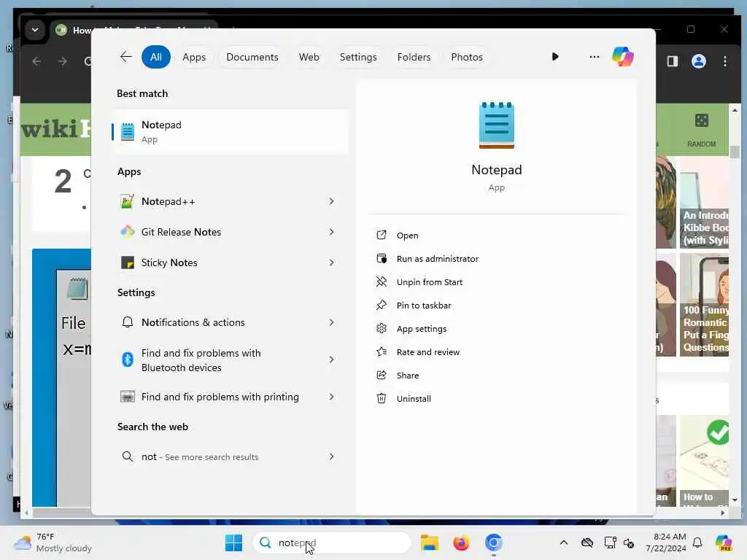The image size is (747, 560).
Task: Open Firefox from taskbar
Action: click(x=461, y=542)
